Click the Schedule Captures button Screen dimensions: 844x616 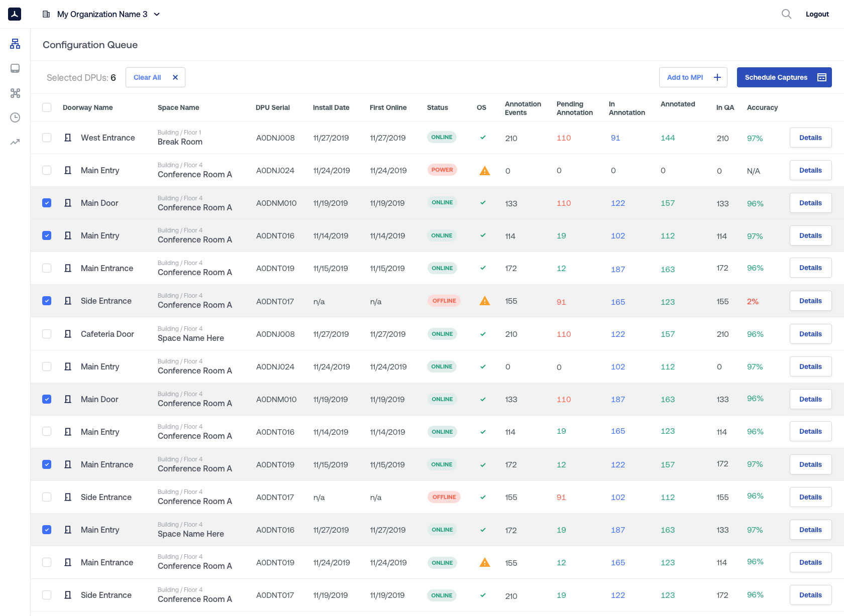tap(784, 77)
